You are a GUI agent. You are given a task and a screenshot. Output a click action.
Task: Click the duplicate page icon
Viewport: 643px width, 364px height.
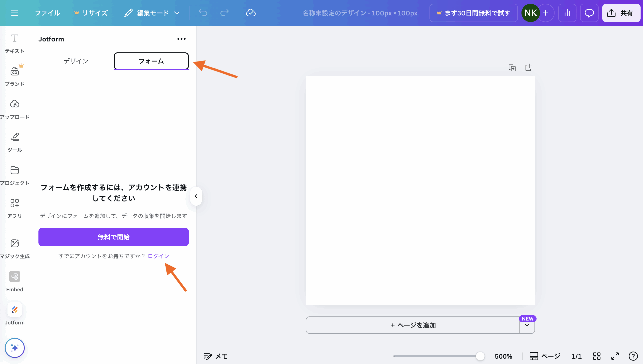(x=512, y=68)
